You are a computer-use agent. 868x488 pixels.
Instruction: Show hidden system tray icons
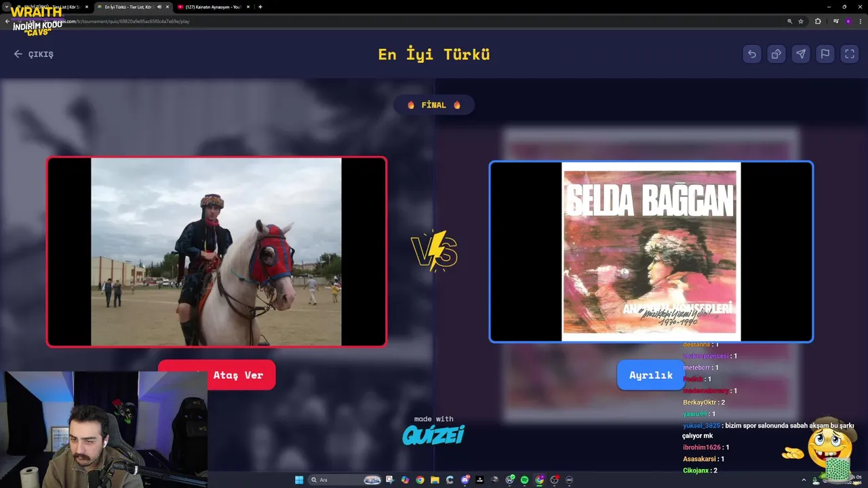804,480
